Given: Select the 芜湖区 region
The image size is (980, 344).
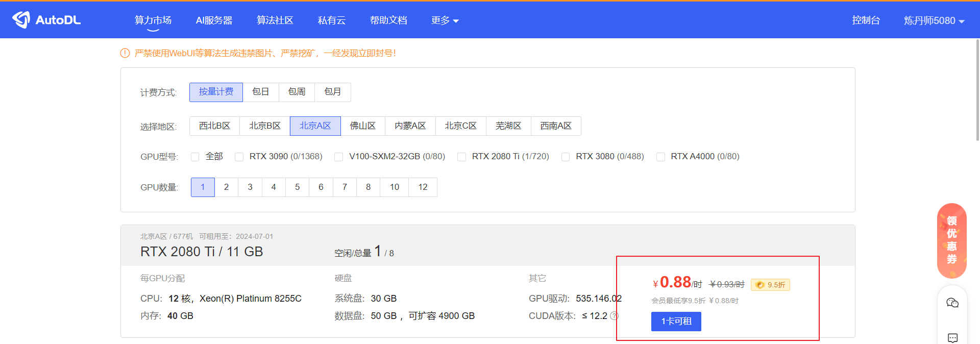Looking at the screenshot, I should click(x=509, y=126).
